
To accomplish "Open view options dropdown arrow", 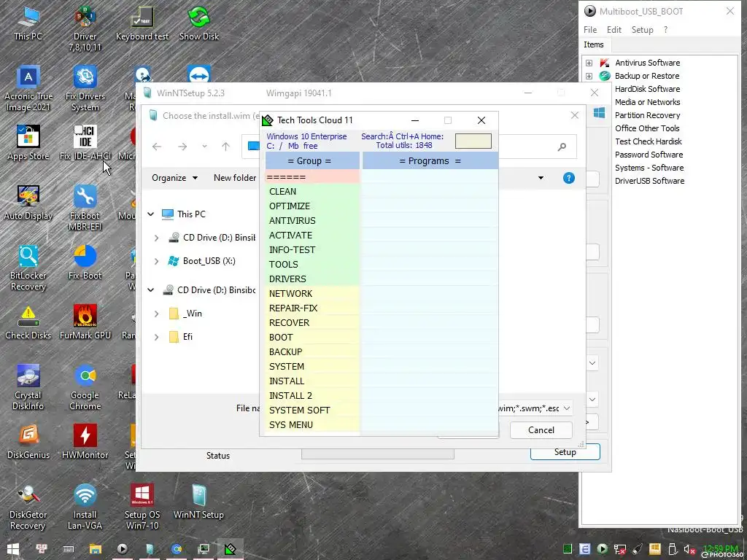I will click(x=541, y=178).
